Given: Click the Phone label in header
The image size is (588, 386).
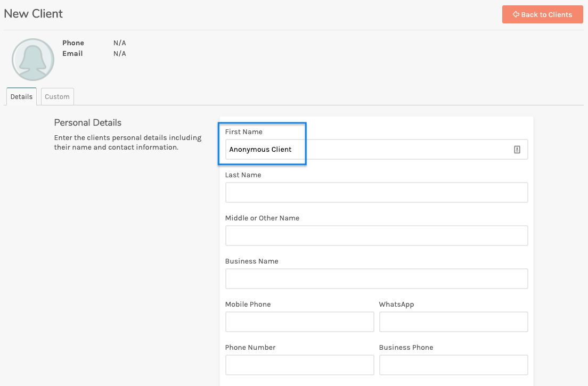Looking at the screenshot, I should pyautogui.click(x=73, y=43).
